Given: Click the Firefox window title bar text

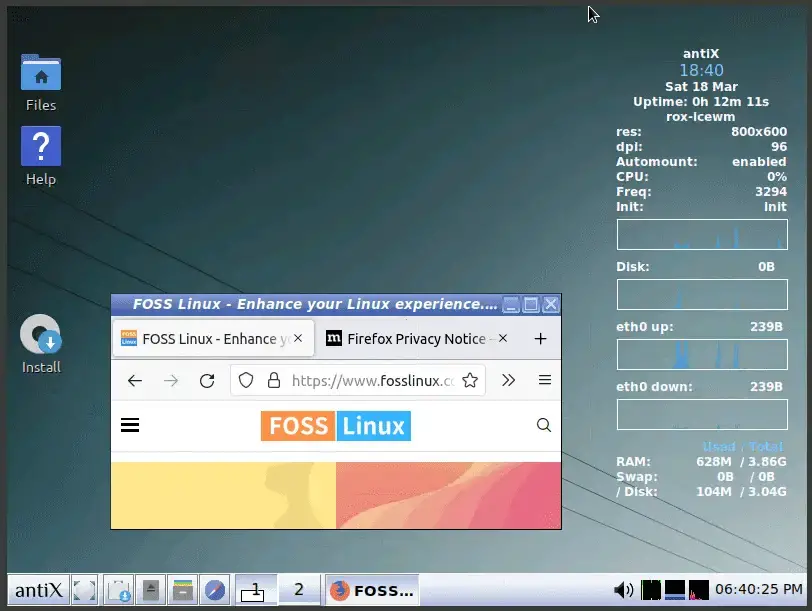Looking at the screenshot, I should [x=314, y=304].
